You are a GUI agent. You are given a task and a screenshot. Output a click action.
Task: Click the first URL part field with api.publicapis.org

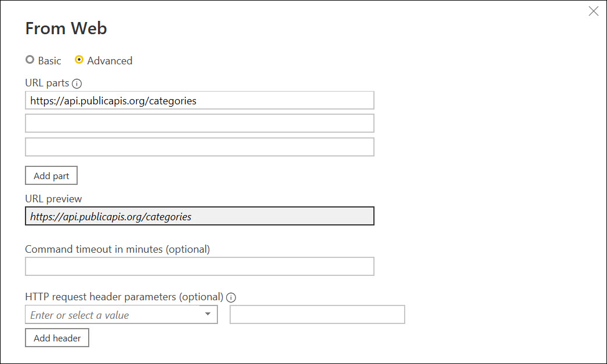point(199,100)
